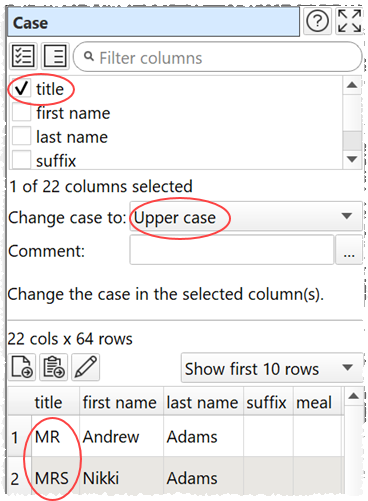Click column list scroll down arrow
This screenshot has width=368, height=501.
(352, 159)
